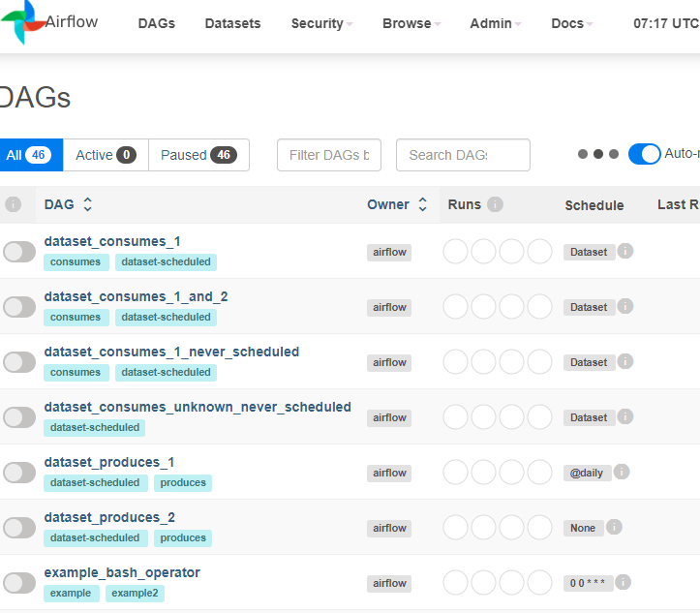Click first run circle for dataset_consumes_1_and_2
Screen dimensions: 700x613
tap(455, 307)
